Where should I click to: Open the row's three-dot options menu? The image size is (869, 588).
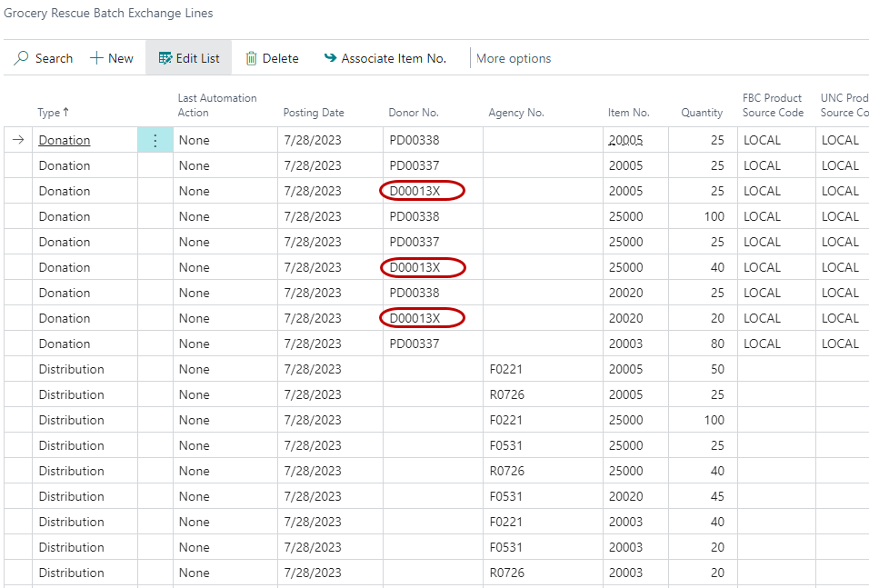pos(155,140)
